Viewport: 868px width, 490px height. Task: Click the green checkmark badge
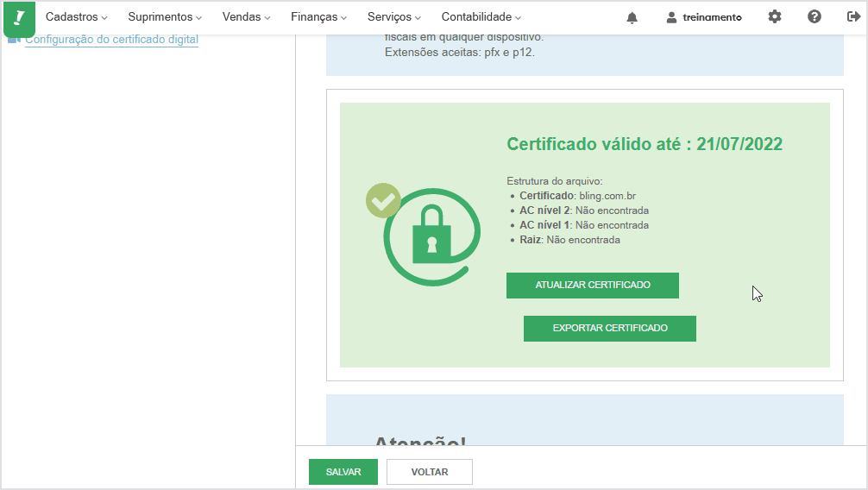click(383, 200)
